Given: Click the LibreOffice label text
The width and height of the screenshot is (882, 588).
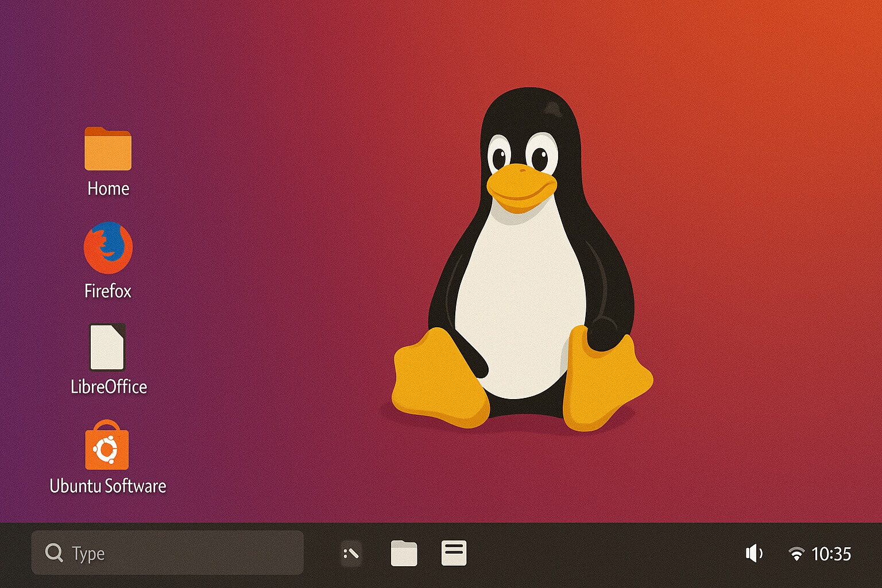Looking at the screenshot, I should tap(109, 387).
